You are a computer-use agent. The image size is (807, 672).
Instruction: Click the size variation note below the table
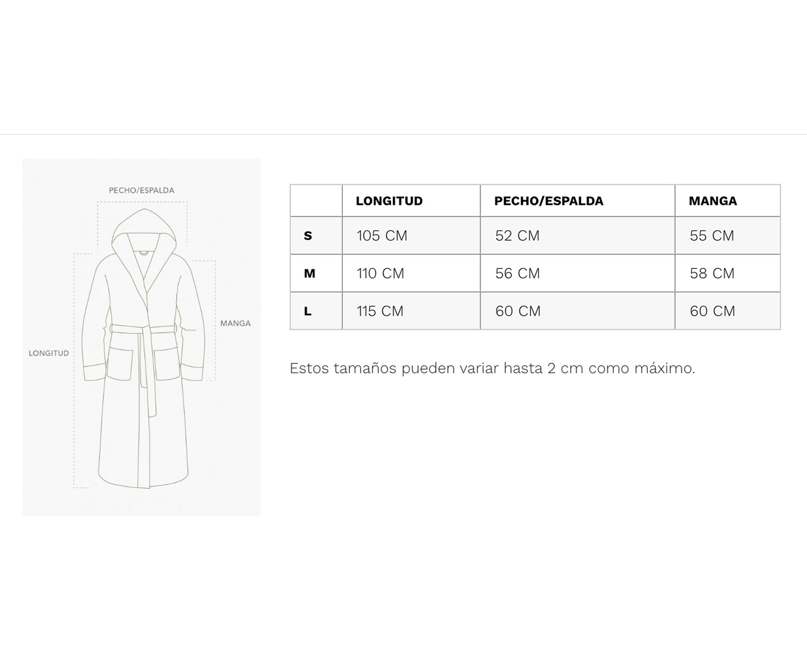pyautogui.click(x=492, y=368)
